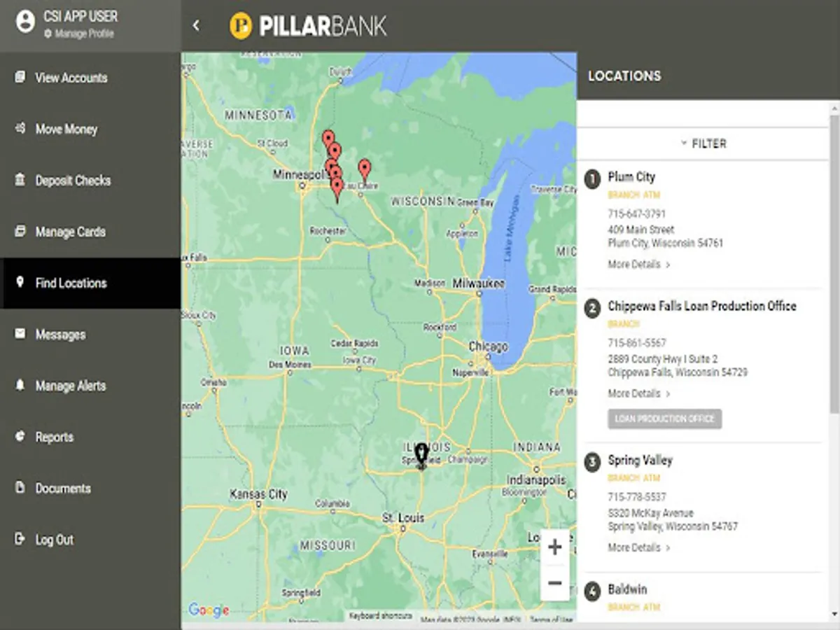840x630 pixels.
Task: Click the northernmost red map pin
Action: 328,139
